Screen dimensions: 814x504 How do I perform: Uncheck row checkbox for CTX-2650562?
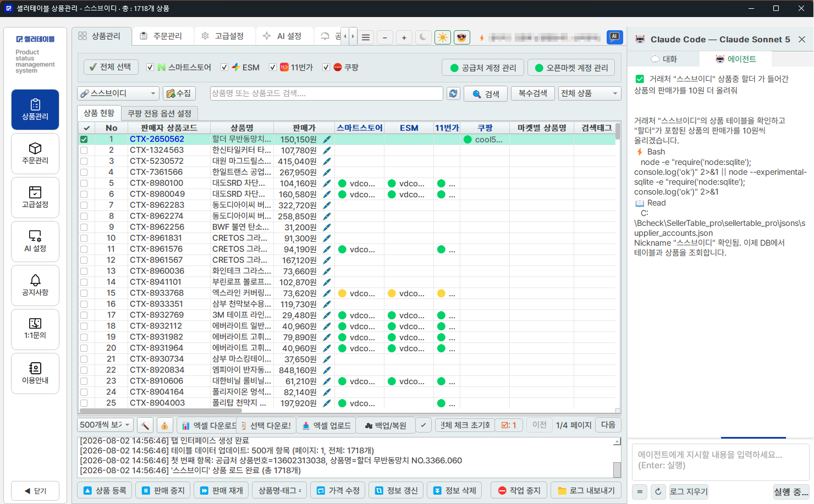click(x=84, y=139)
